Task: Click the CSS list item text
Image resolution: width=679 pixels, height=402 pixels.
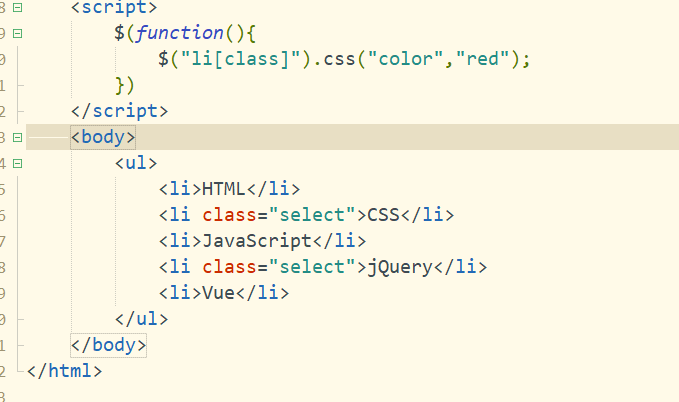Action: pyautogui.click(x=383, y=215)
